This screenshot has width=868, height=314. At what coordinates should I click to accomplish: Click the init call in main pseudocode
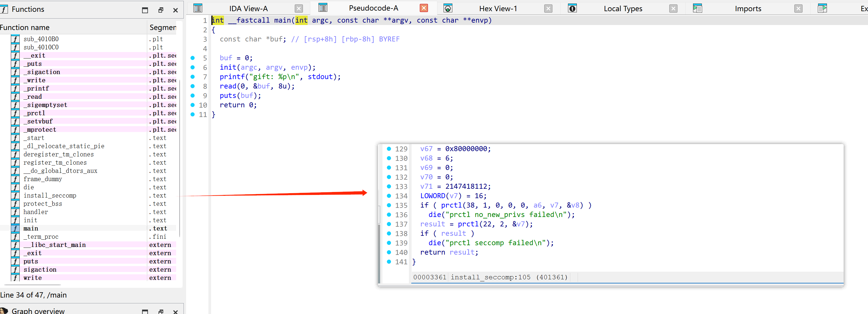(x=228, y=67)
